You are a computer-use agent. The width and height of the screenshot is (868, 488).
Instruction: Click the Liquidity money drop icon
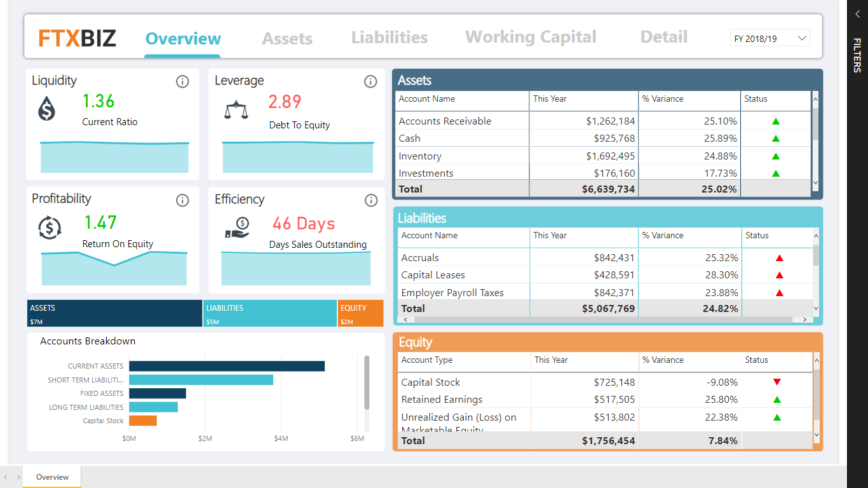click(46, 108)
